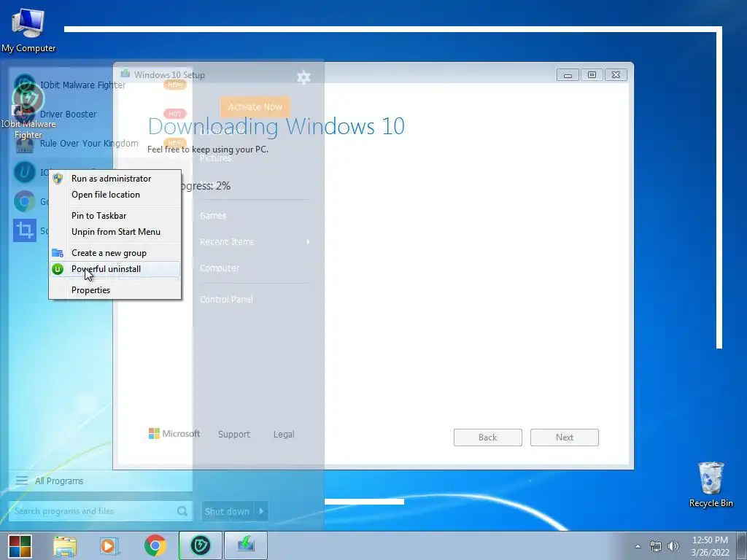Open the settings gear in Start menu
This screenshot has width=747, height=560.
pyautogui.click(x=303, y=77)
